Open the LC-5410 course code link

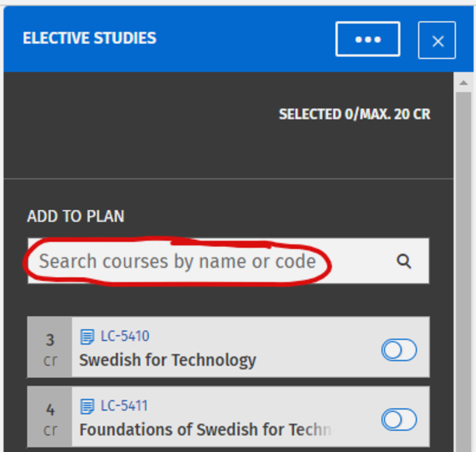point(125,336)
